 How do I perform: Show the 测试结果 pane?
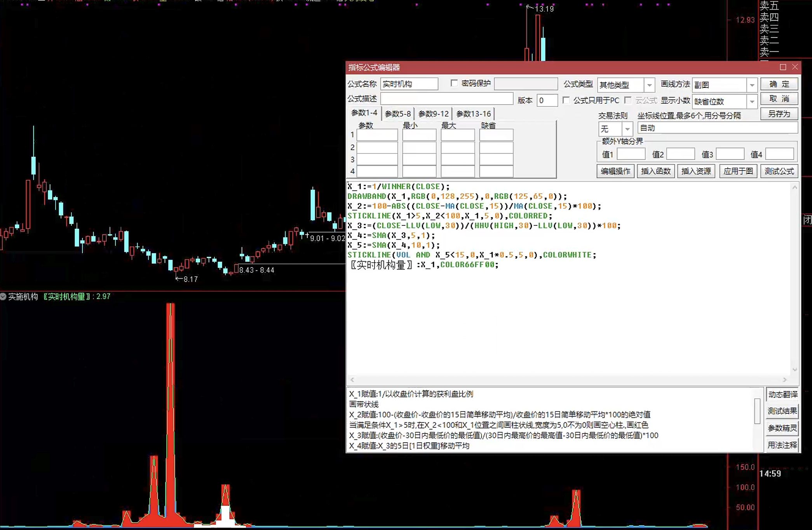point(782,411)
